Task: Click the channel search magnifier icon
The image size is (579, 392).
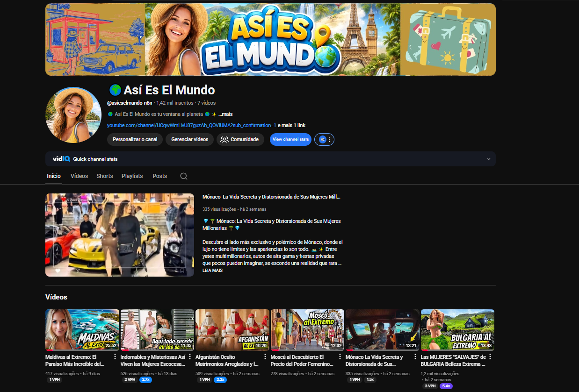Action: pos(184,176)
